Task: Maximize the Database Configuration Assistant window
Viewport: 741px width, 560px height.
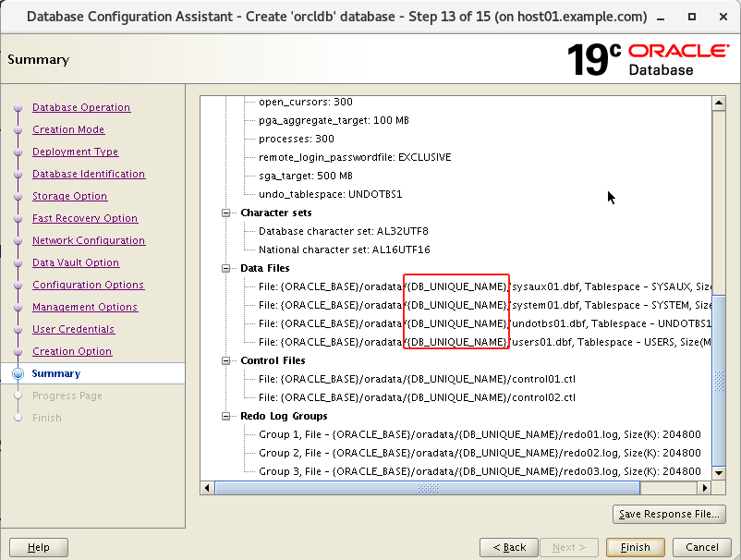Action: point(692,17)
